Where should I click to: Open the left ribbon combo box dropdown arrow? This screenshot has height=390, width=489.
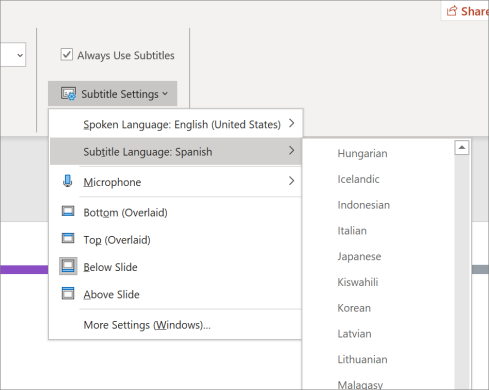pyautogui.click(x=20, y=55)
